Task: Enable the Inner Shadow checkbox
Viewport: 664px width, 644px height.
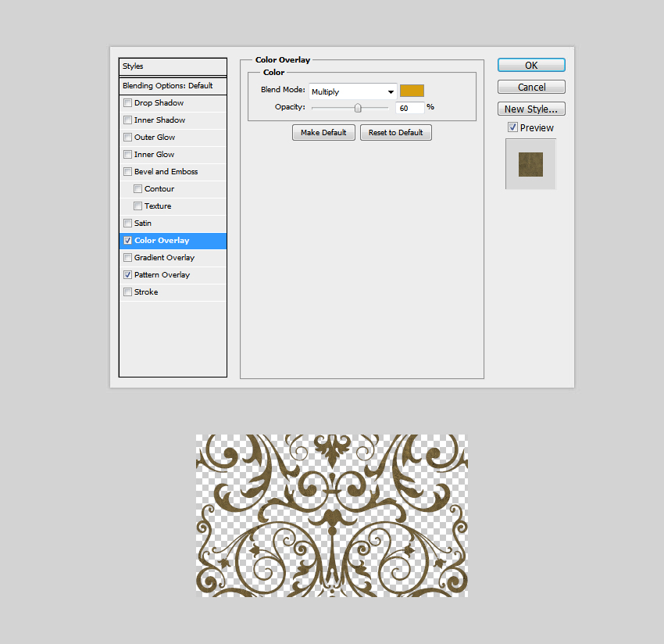Action: [127, 120]
